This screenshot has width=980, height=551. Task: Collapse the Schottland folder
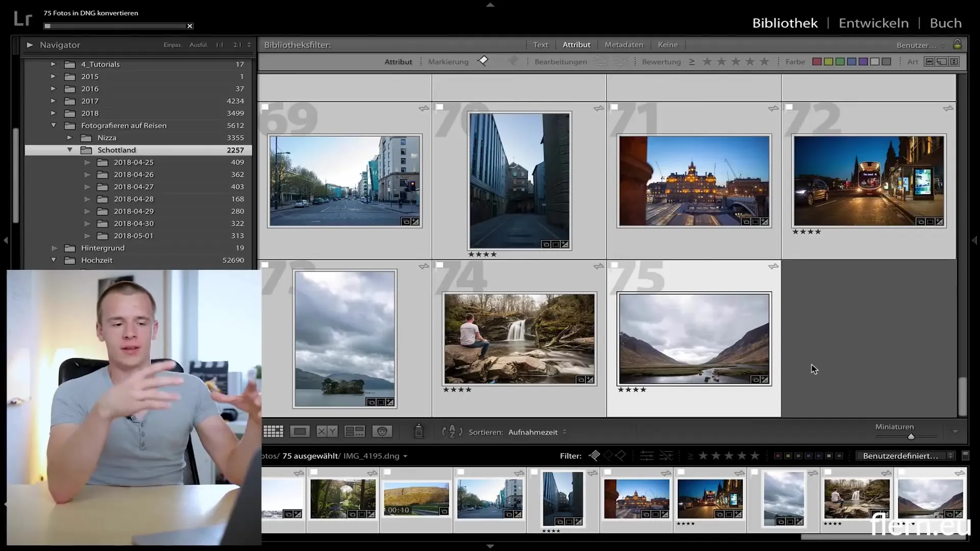click(x=70, y=149)
